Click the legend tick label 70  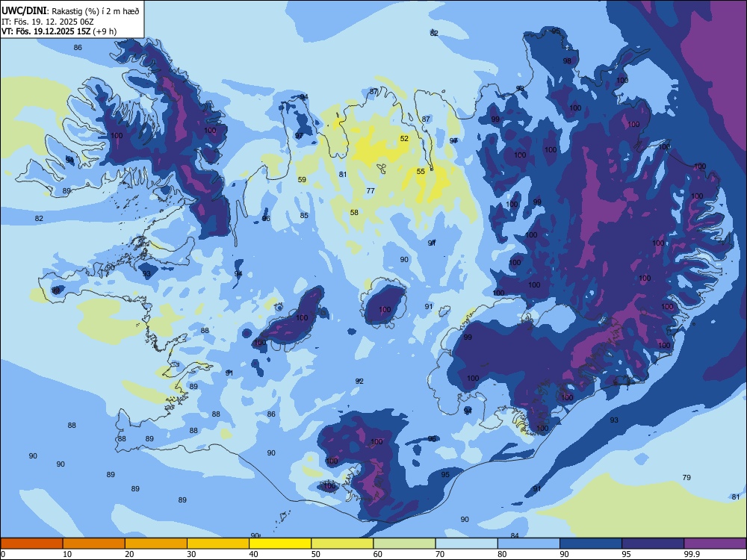(x=440, y=554)
